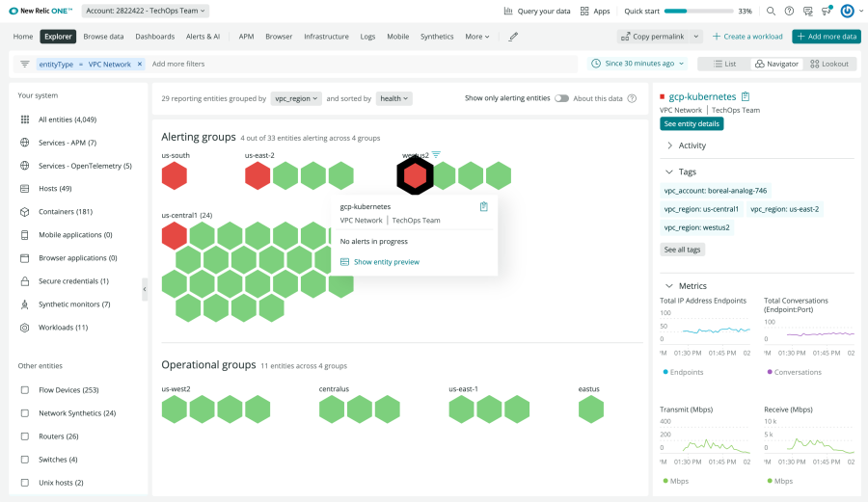Click the Query your data chart icon
The width and height of the screenshot is (868, 502).
click(508, 11)
